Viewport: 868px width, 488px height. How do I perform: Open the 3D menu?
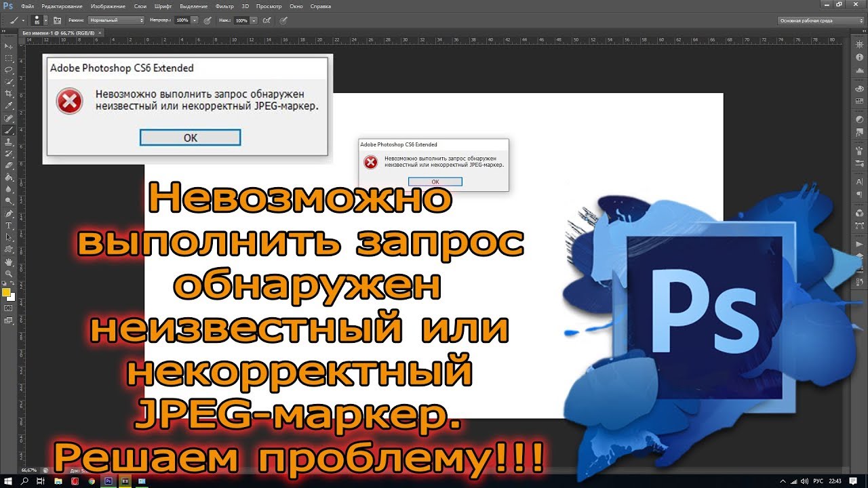245,5
